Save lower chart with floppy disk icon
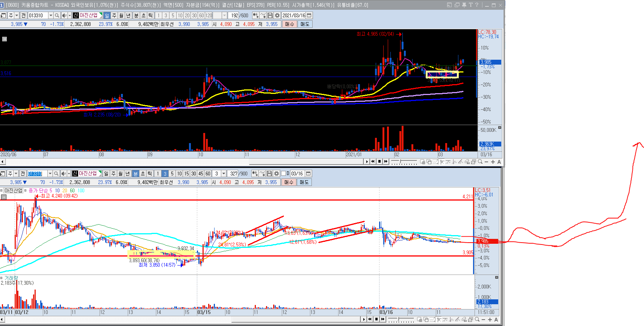Screen dimensions: 644x326 [269, 174]
